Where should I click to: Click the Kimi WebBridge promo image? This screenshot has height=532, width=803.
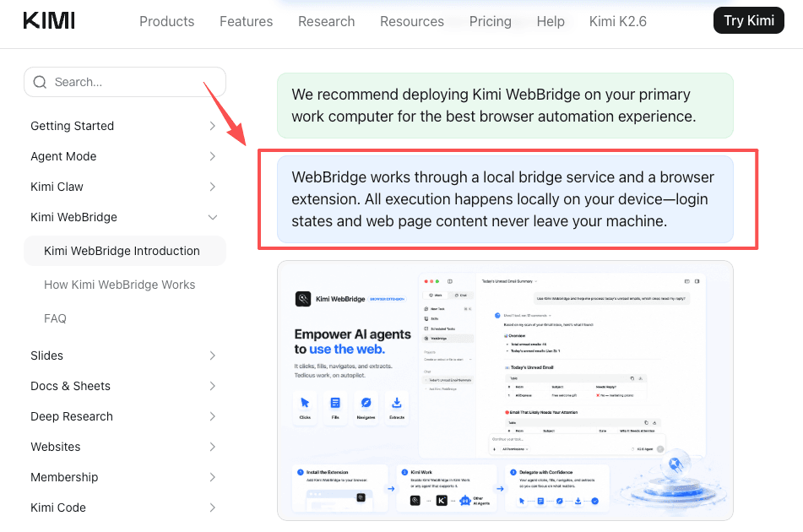coord(505,391)
